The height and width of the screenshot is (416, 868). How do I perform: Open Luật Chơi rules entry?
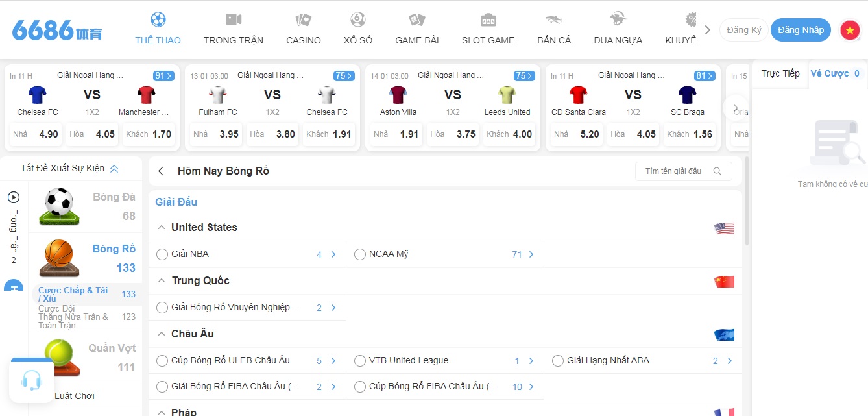pos(75,396)
